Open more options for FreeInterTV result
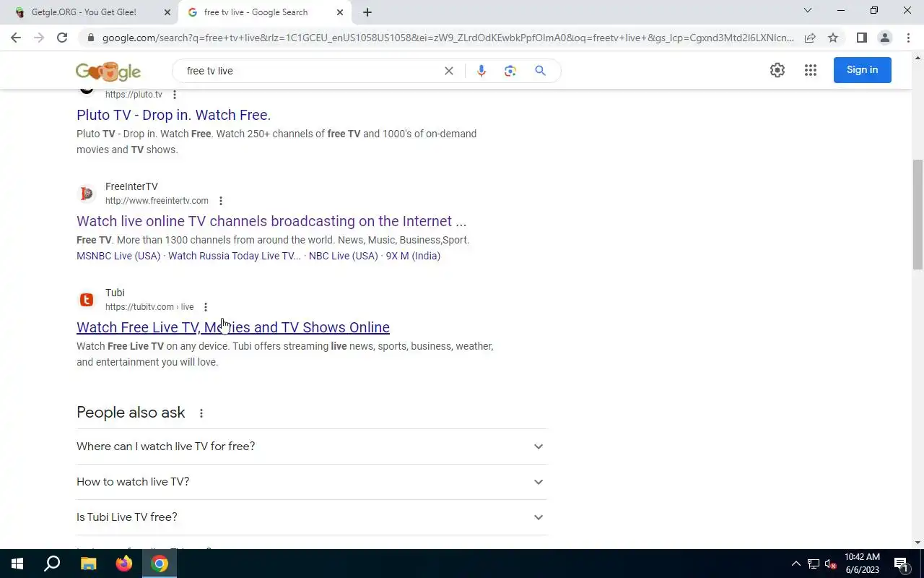 point(221,201)
